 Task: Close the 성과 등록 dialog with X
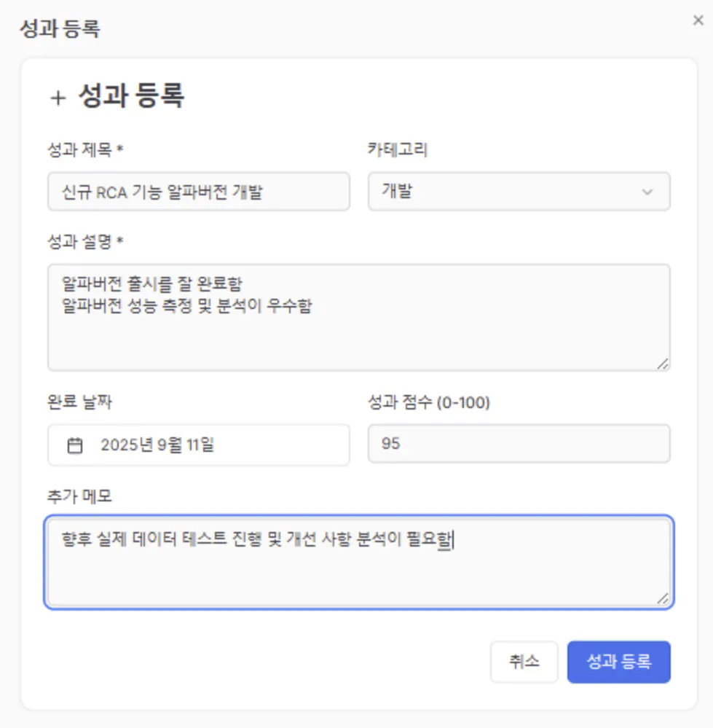click(698, 20)
